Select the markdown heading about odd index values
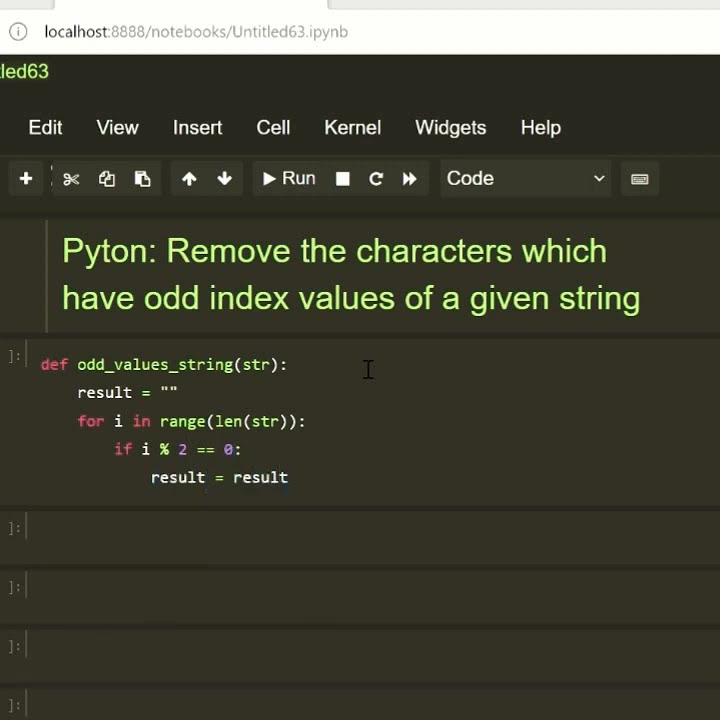 pos(351,275)
